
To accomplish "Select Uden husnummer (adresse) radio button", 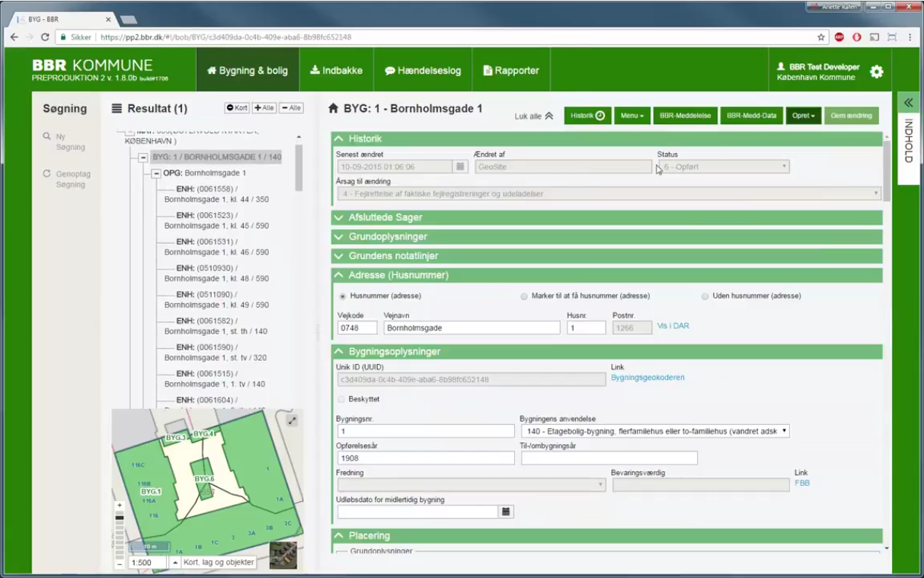I will [x=705, y=296].
